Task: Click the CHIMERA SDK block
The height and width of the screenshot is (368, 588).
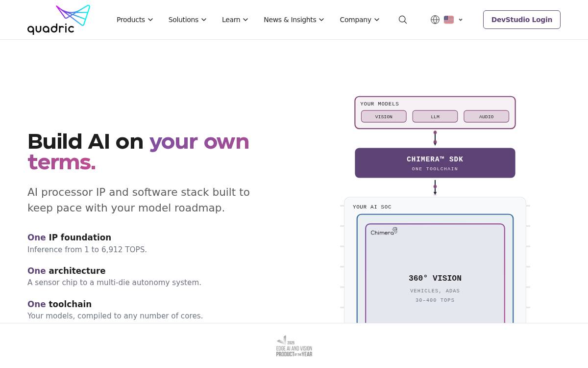Action: (435, 163)
